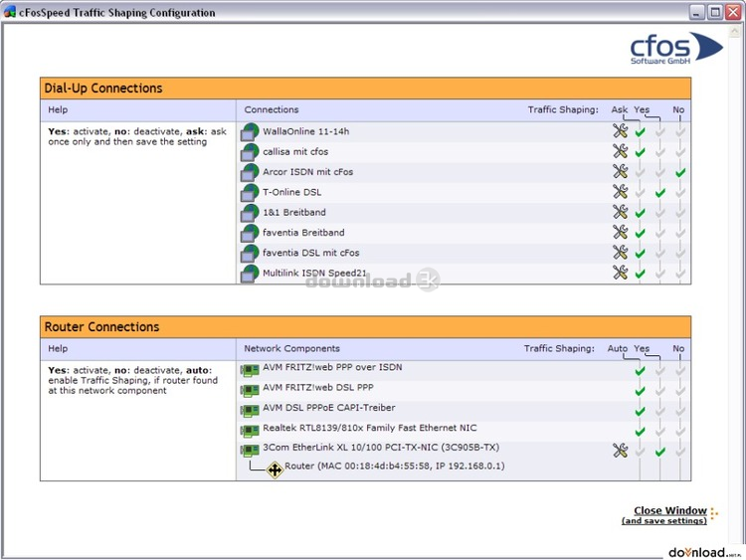Set Arcor ISDN mit cFos to Ask
Viewport: 746px width, 560px height.
(641, 173)
